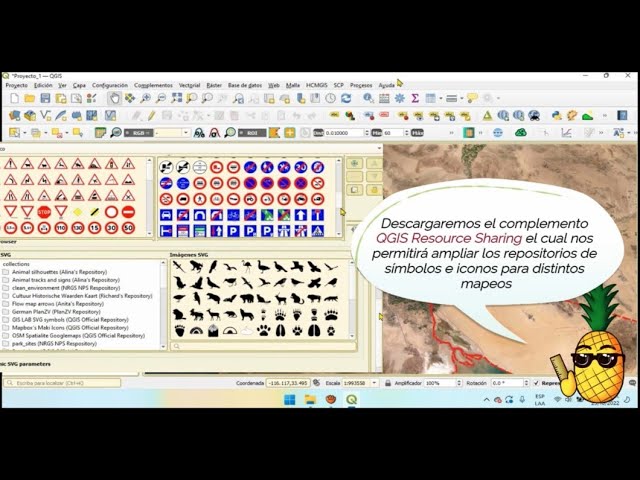The image size is (640, 480).
Task: Show statistical summary sigma icon
Action: [x=415, y=98]
